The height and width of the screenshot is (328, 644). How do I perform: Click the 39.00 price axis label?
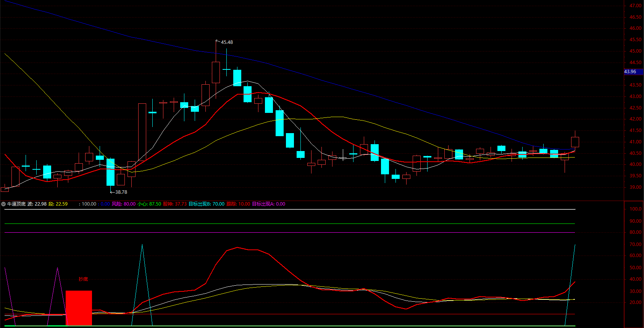636,187
